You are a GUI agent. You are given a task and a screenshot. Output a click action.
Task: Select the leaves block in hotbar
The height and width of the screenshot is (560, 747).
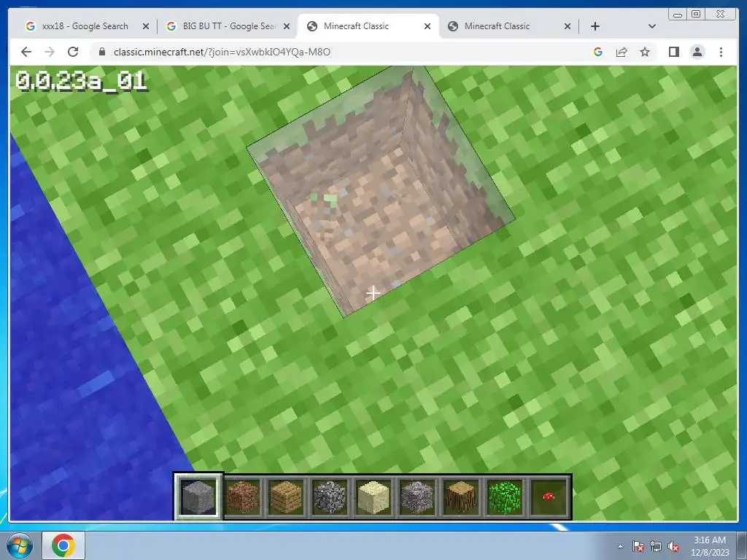point(505,497)
